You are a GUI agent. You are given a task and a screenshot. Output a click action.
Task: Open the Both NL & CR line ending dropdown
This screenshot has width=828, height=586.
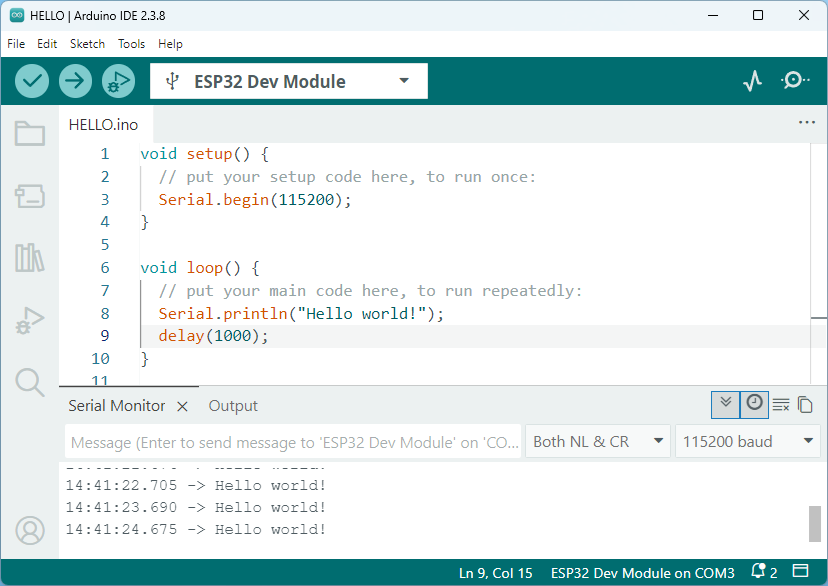(598, 441)
